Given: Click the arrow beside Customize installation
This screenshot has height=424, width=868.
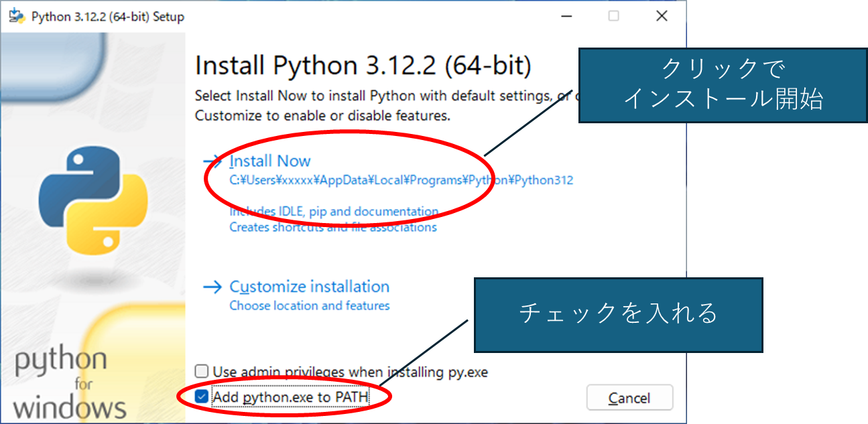Looking at the screenshot, I should click(x=212, y=287).
